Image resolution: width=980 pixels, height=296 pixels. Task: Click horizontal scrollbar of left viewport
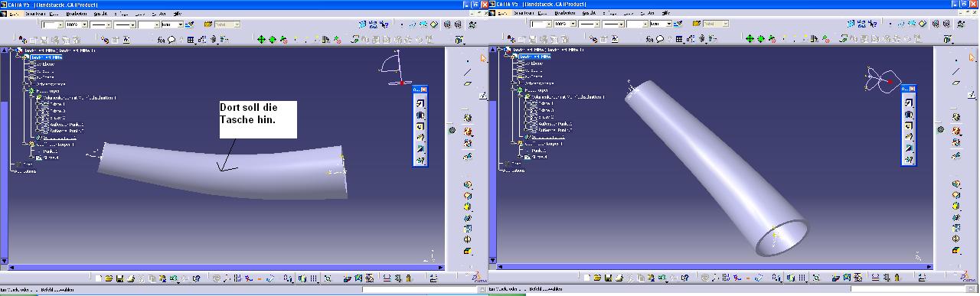[x=222, y=268]
